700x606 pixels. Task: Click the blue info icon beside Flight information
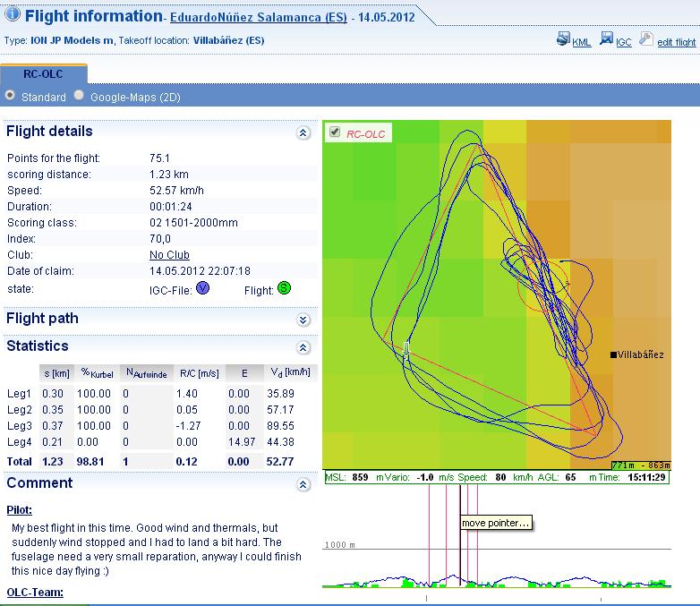coord(13,15)
